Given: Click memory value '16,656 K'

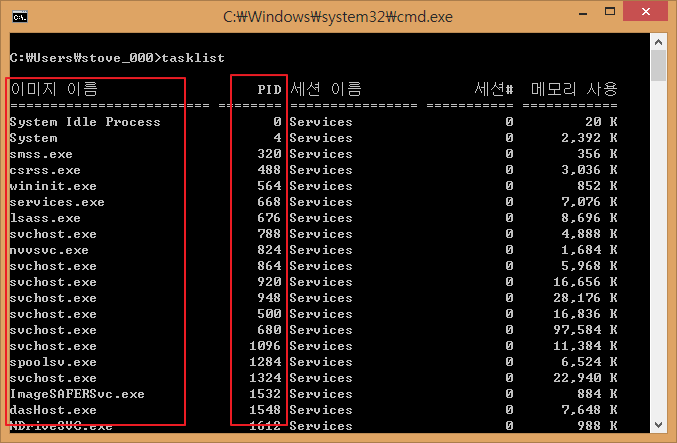Looking at the screenshot, I should click(x=585, y=282).
